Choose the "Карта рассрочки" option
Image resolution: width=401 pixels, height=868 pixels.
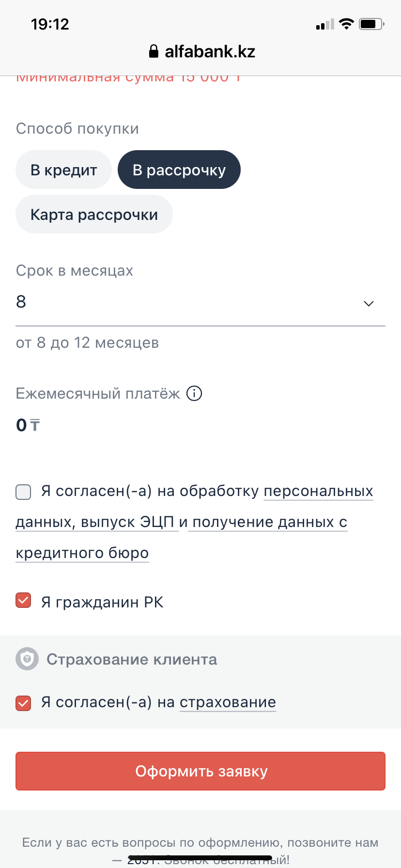pyautogui.click(x=94, y=215)
